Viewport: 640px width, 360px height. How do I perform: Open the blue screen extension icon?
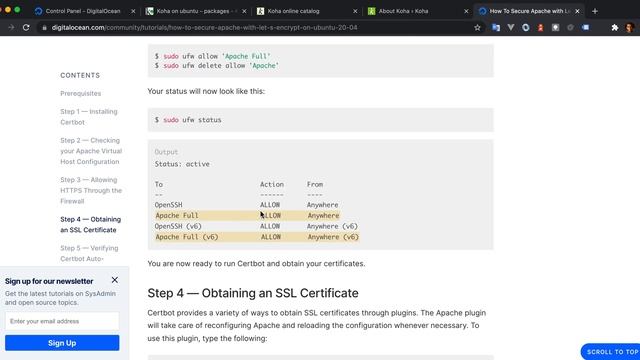coord(585,27)
